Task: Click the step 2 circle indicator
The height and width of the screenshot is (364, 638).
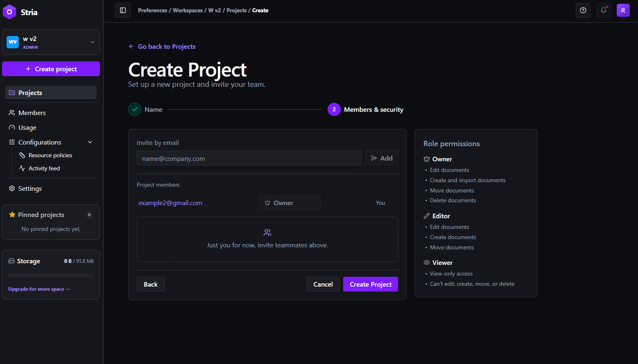Action: [x=334, y=109]
